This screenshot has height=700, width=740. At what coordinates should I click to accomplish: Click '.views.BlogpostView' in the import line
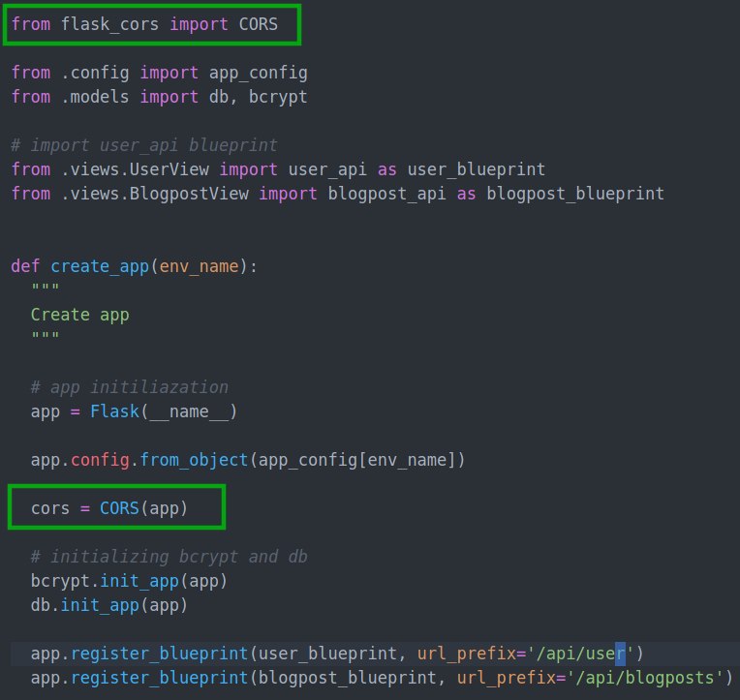pyautogui.click(x=154, y=194)
